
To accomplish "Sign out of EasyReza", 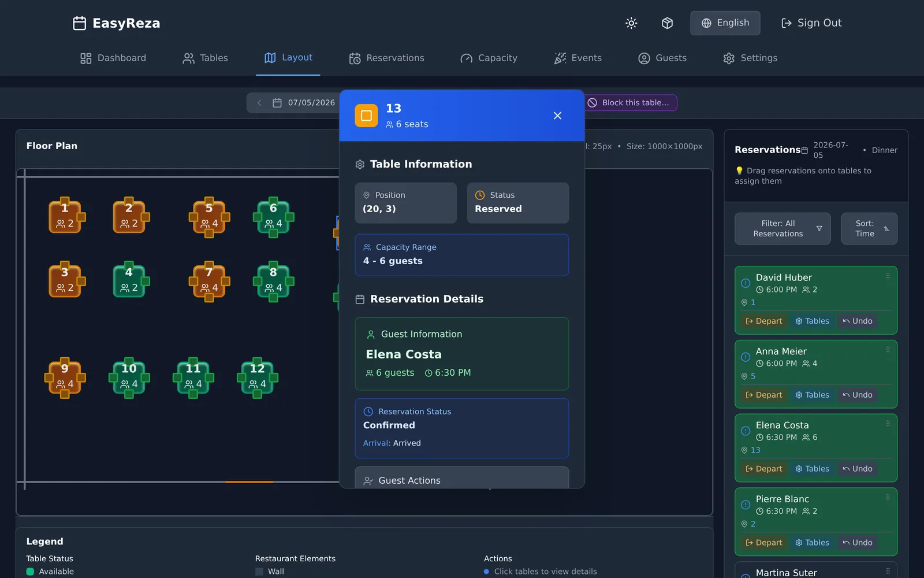I will 811,23.
